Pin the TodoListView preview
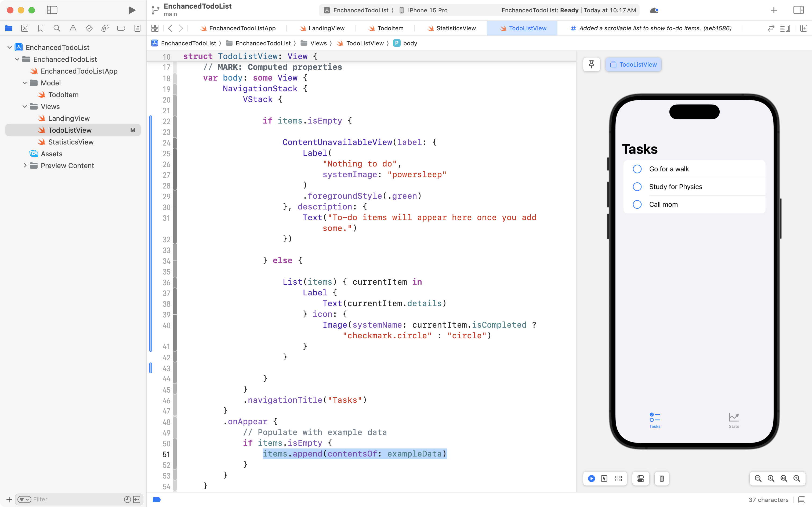Viewport: 812px width, 507px height. coord(591,64)
